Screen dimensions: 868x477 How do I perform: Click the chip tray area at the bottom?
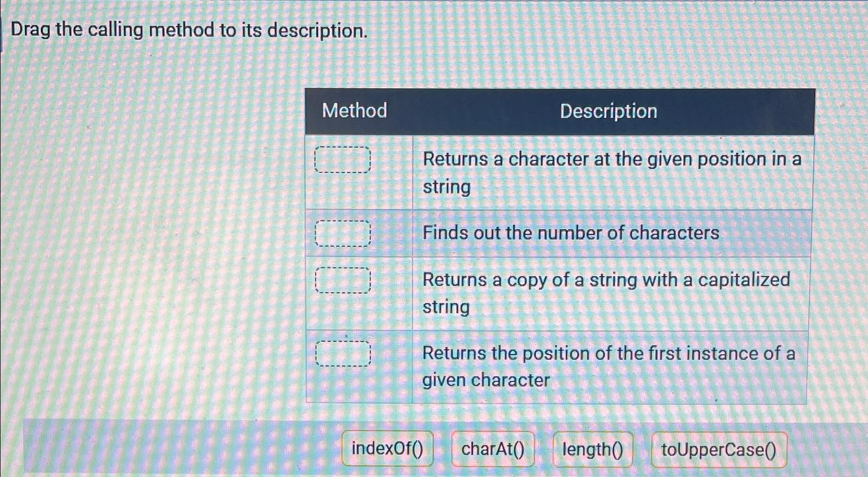click(433, 450)
